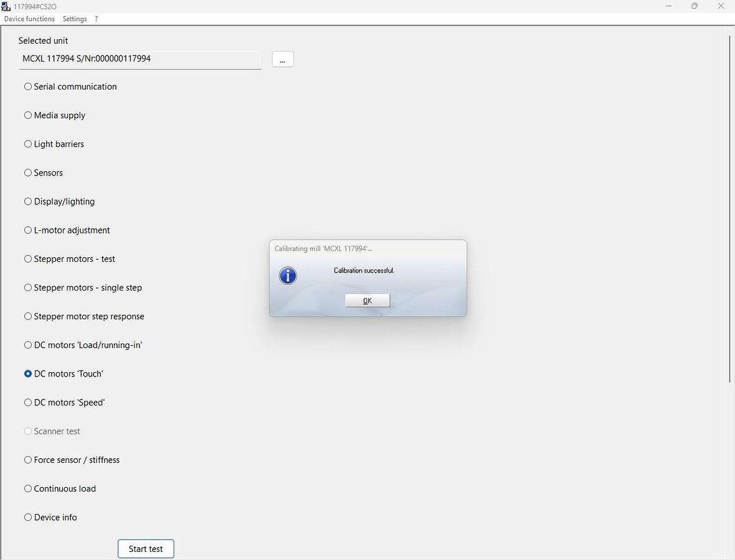735x560 pixels.
Task: Select Stepper motors - single step
Action: (x=28, y=287)
